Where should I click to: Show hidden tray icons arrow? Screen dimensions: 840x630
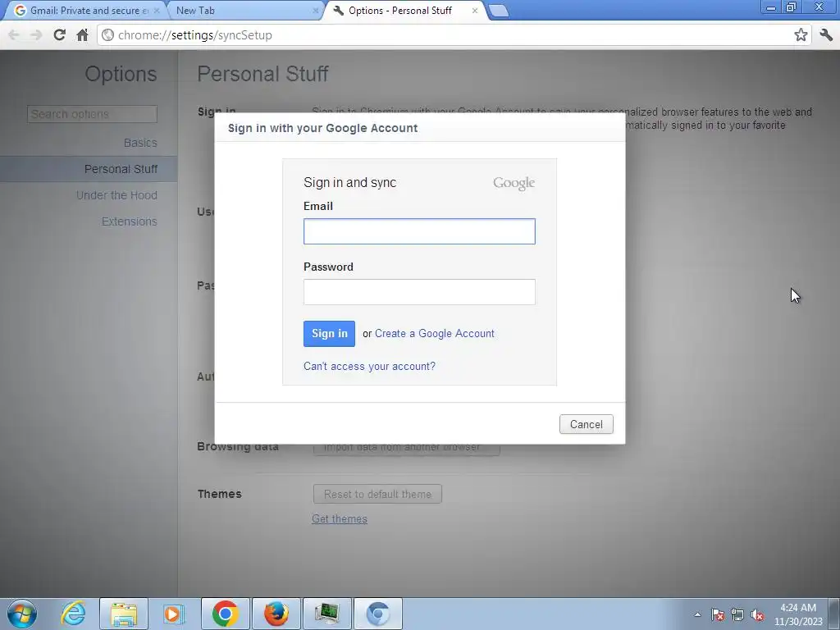tap(697, 614)
